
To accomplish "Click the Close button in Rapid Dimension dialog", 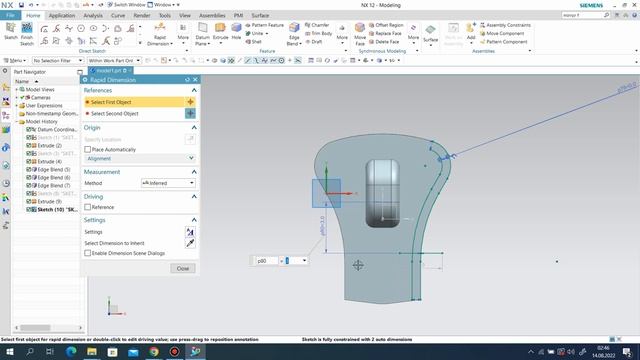I will tap(183, 268).
